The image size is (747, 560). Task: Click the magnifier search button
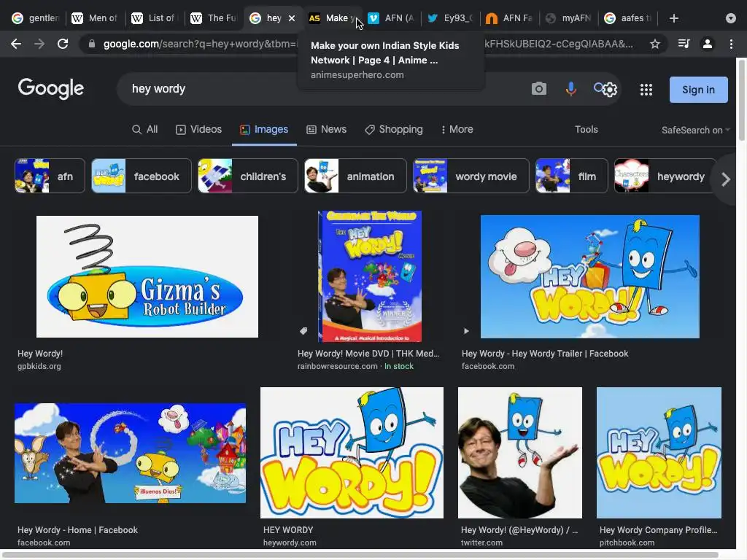pos(599,87)
